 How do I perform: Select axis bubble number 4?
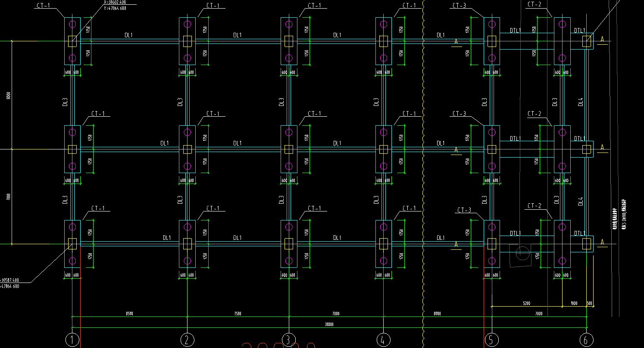383,340
